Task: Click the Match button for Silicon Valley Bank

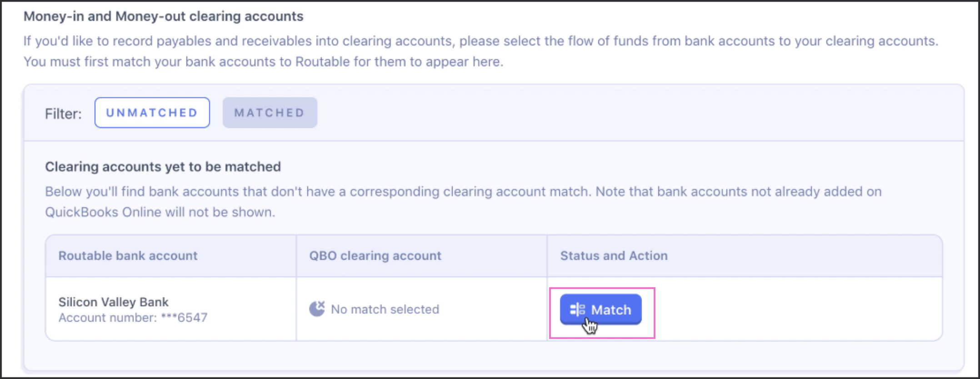Action: (600, 309)
